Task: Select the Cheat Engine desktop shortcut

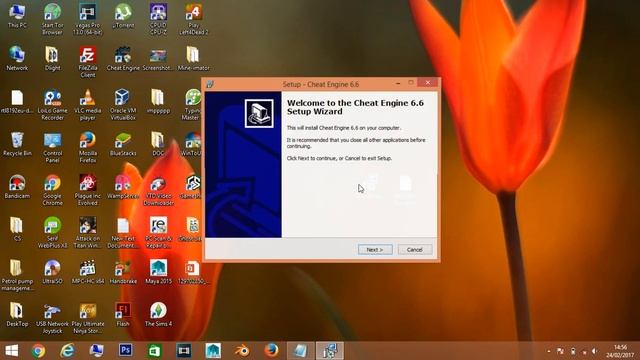Action: tap(123, 59)
